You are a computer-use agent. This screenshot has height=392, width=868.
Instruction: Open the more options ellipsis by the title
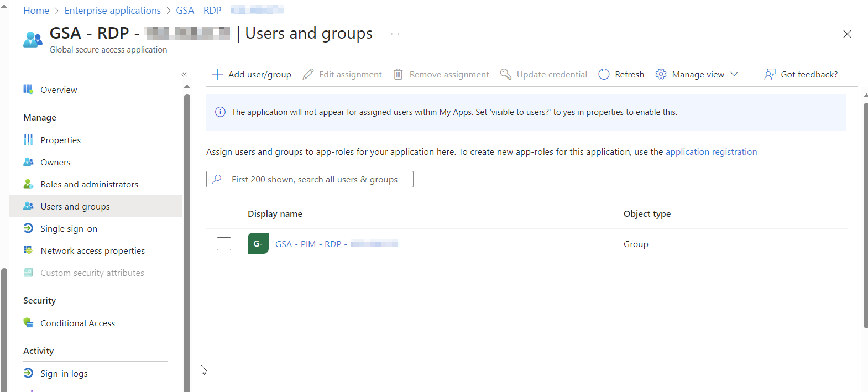(x=395, y=34)
